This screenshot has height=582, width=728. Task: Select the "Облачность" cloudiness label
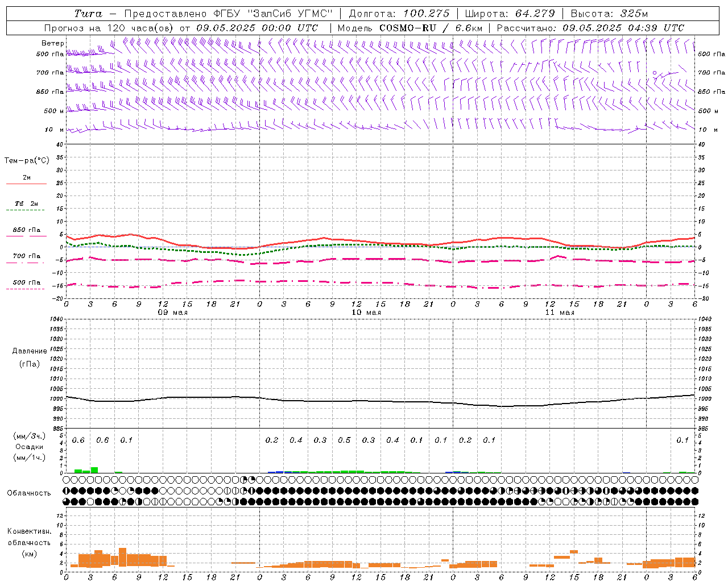[29, 493]
